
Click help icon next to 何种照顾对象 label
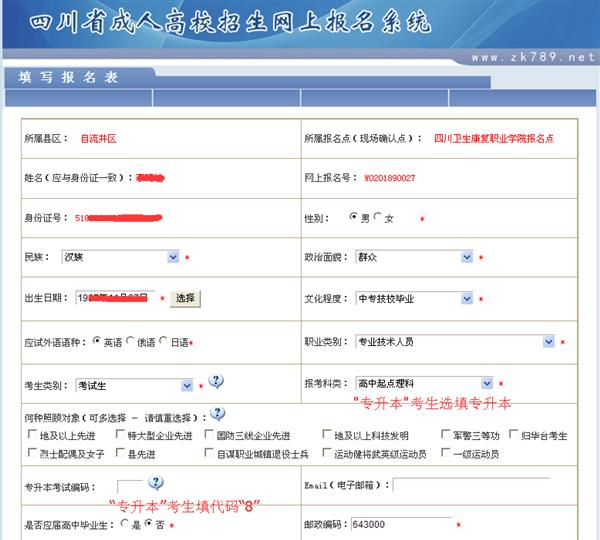point(218,414)
